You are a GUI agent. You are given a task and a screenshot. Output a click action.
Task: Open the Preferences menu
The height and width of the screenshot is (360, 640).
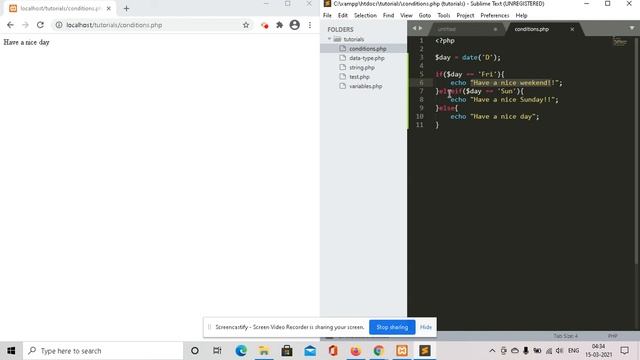495,16
